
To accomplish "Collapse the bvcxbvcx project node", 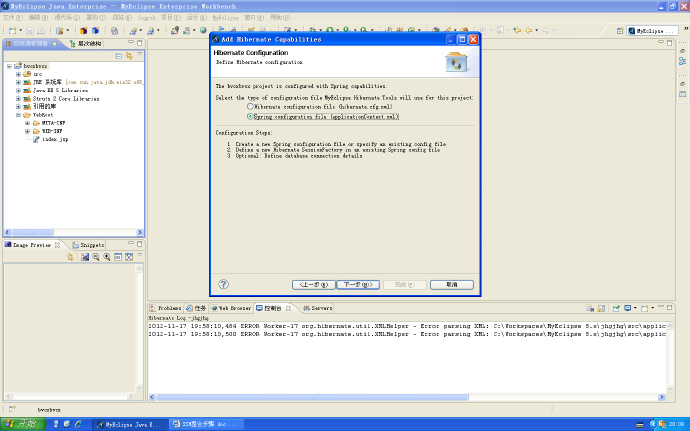I will pos(9,66).
